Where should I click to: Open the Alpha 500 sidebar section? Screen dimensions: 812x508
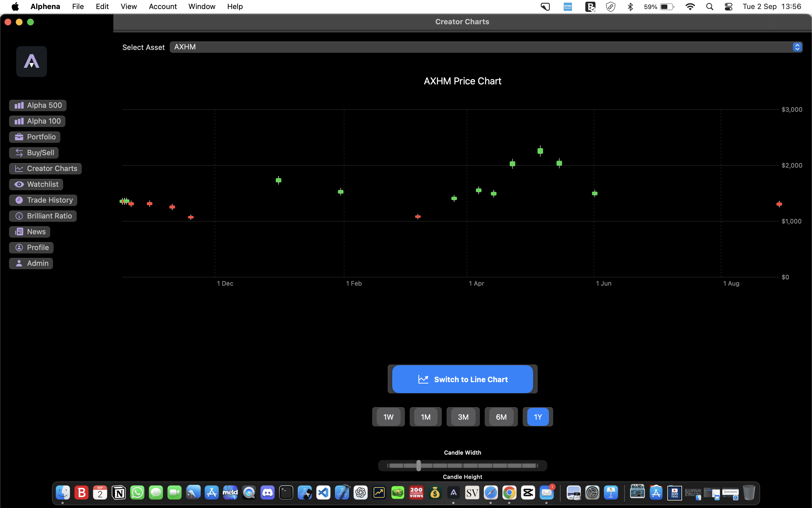pos(37,105)
